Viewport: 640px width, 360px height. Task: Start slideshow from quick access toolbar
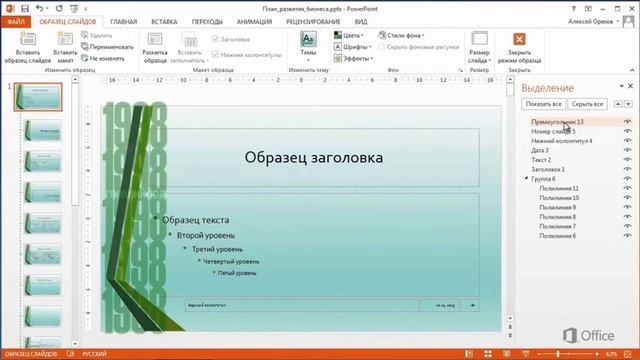(74, 9)
